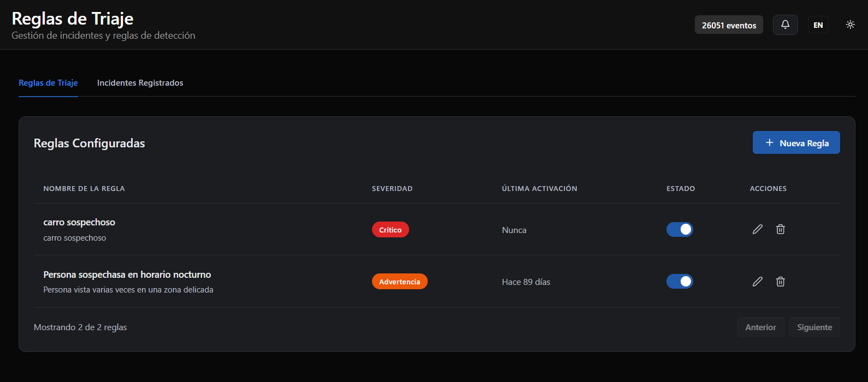
Task: Edit the carro sospechoso rule
Action: click(x=757, y=229)
